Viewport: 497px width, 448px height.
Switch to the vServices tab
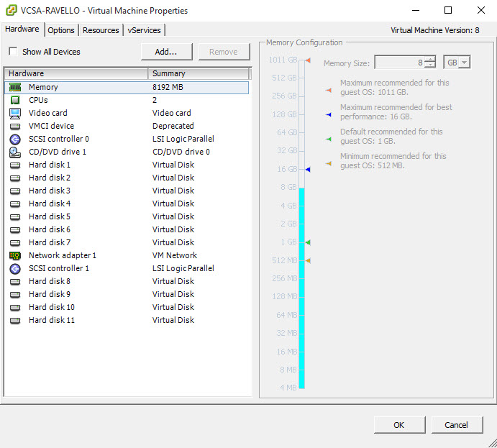[145, 30]
